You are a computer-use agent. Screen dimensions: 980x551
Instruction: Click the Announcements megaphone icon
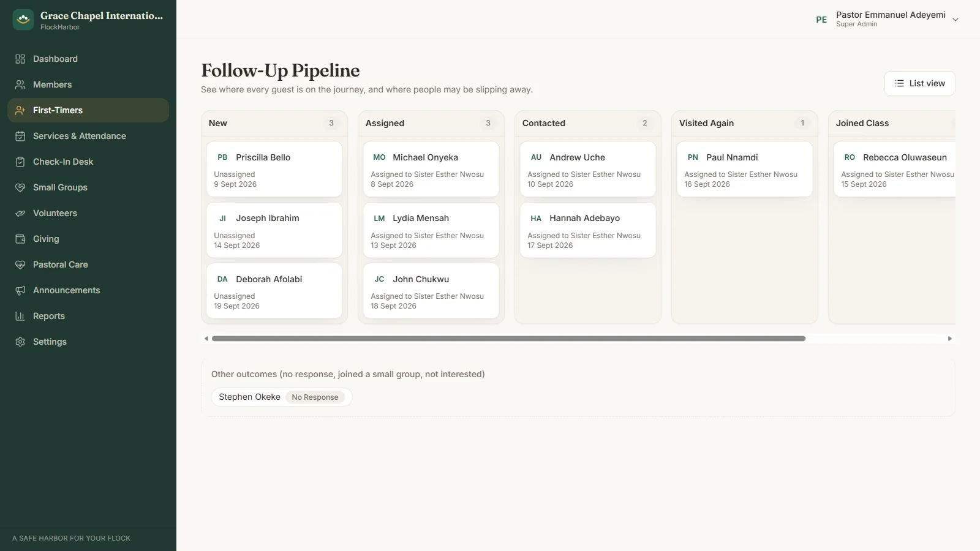tap(20, 290)
